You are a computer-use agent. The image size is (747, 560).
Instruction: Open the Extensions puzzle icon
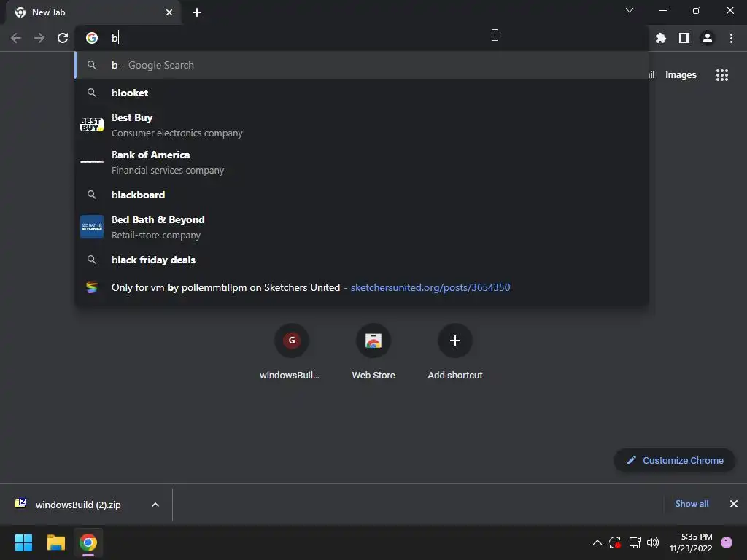click(x=661, y=38)
